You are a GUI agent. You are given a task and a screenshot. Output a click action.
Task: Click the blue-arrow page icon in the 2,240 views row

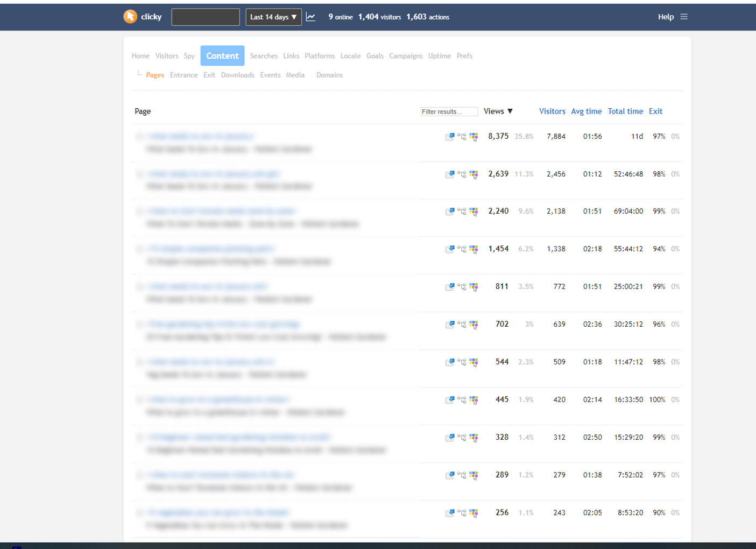[x=450, y=212]
